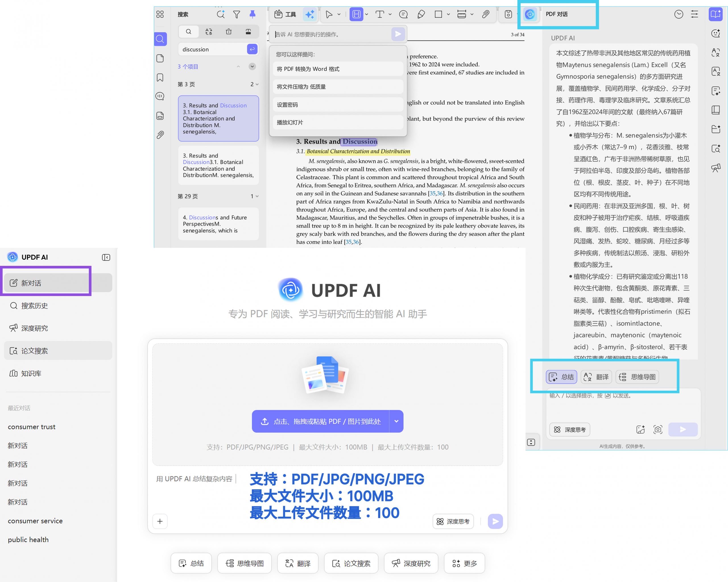Click the attachment paperclip toolbar icon

coord(485,14)
